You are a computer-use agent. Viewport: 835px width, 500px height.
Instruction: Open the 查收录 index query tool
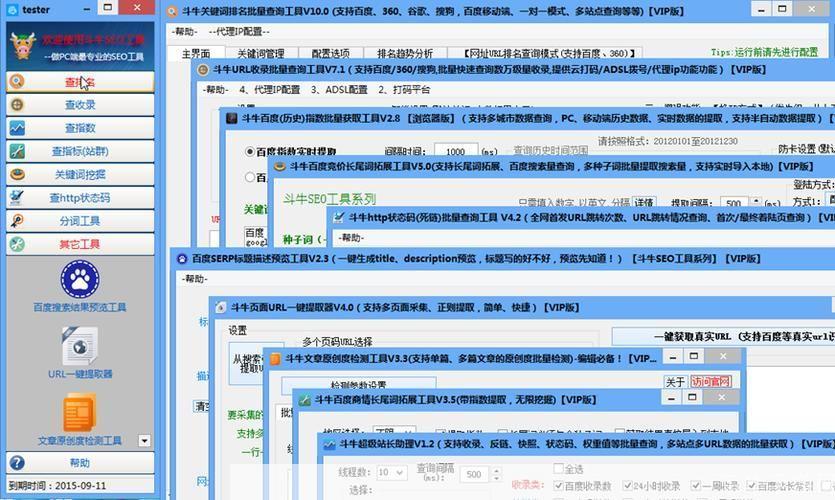[80, 105]
